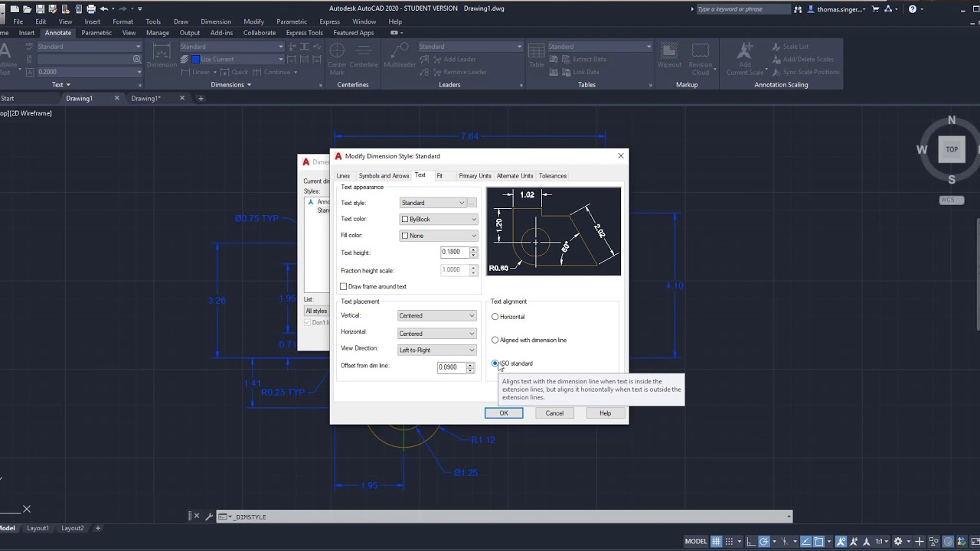Increase Text height using spinner up arrow
This screenshot has height=551, width=980.
click(473, 249)
